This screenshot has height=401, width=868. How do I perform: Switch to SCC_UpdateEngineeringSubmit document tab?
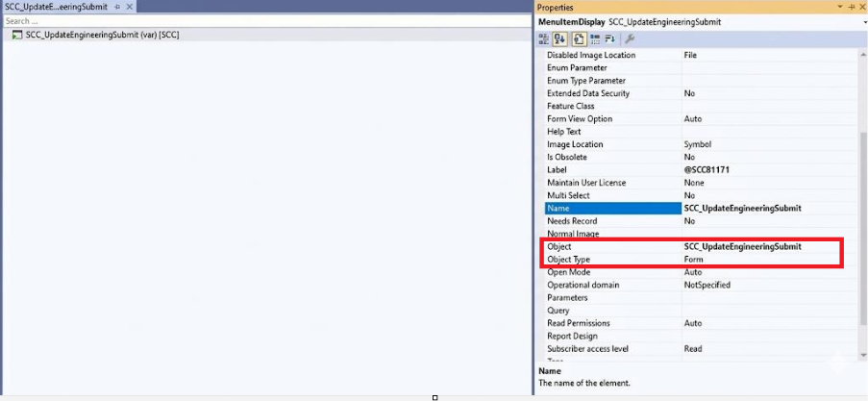[x=56, y=7]
